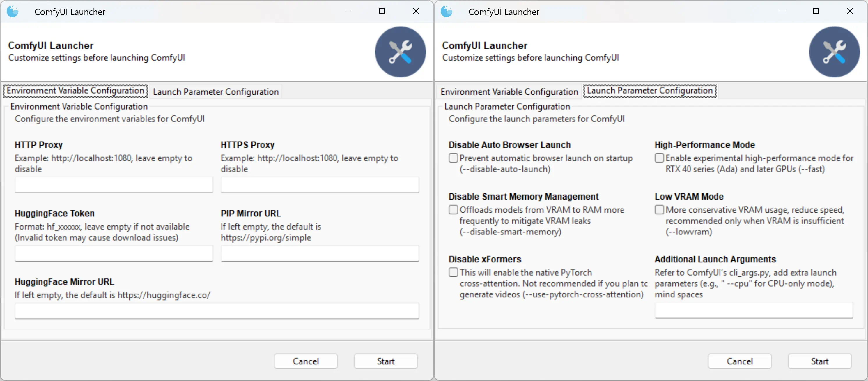Image resolution: width=868 pixels, height=381 pixels.
Task: Click the 'Disable Smart Memory Management' heading
Action: 523,197
